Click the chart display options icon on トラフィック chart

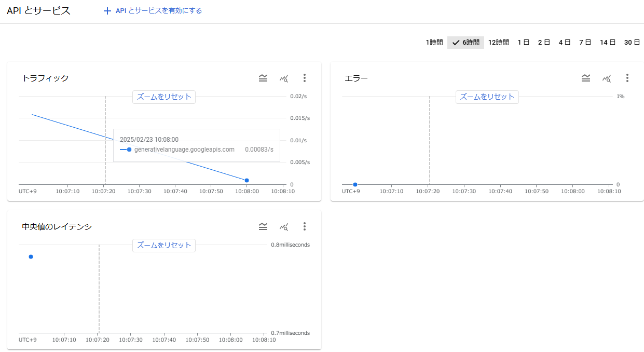pyautogui.click(x=263, y=78)
